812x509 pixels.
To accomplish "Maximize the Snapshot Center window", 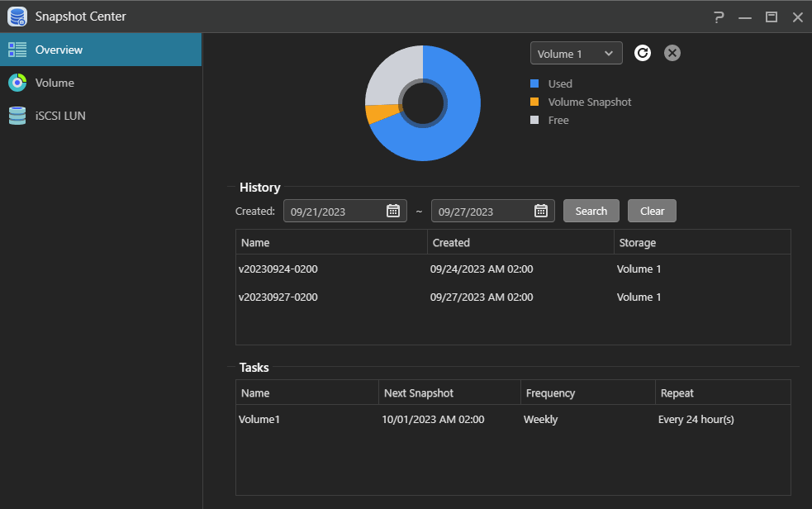I will 771,17.
